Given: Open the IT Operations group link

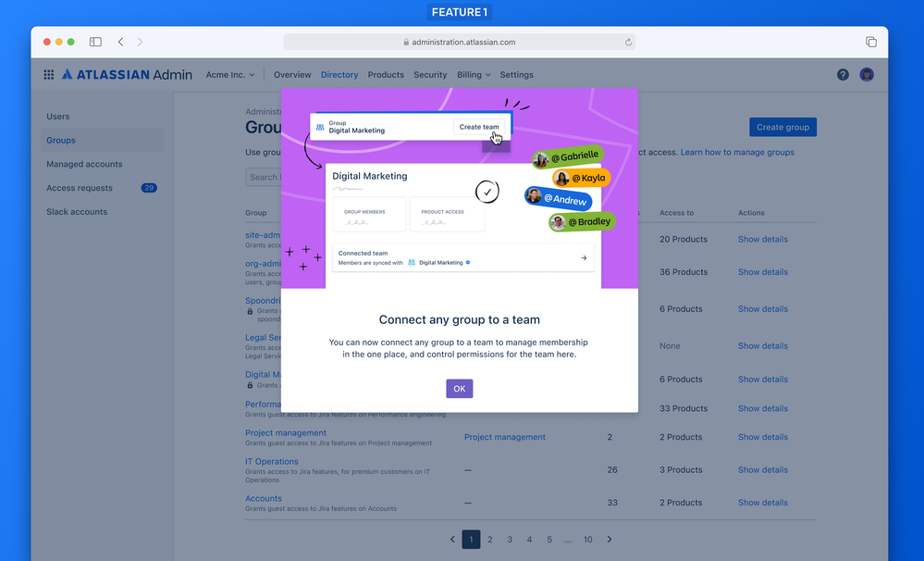Looking at the screenshot, I should 272,461.
